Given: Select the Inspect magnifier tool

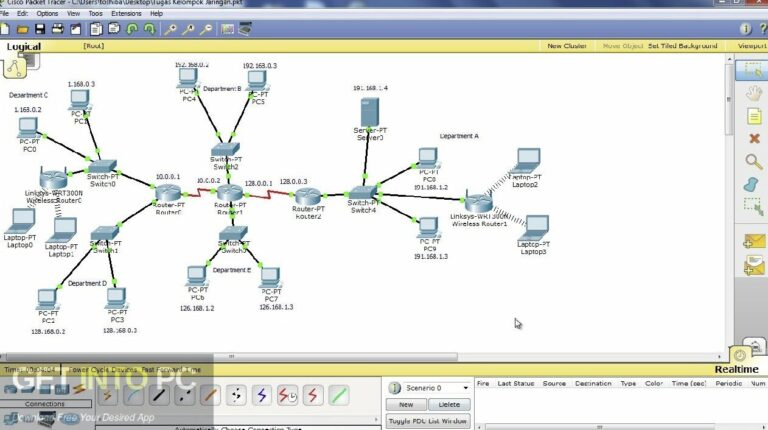Looking at the screenshot, I should (754, 162).
